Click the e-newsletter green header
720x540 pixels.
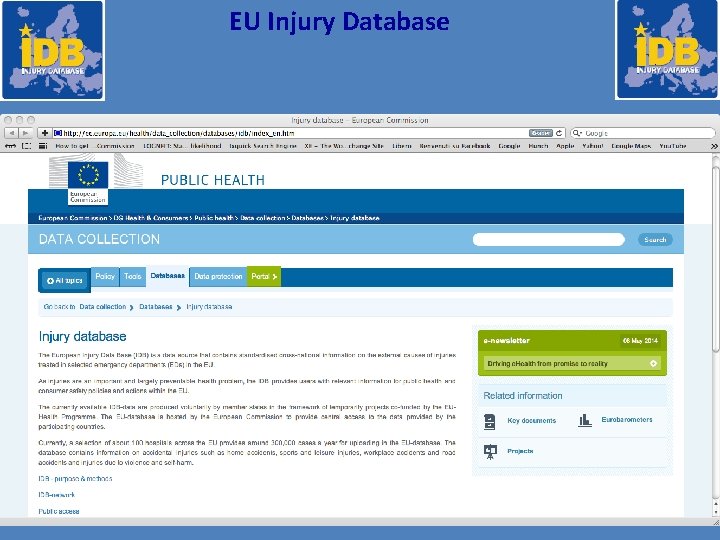point(572,341)
